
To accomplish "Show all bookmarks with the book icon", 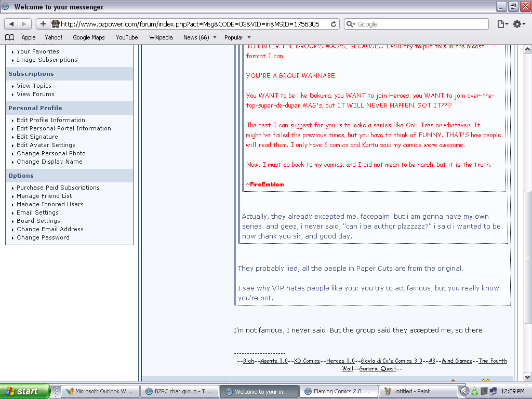I will tap(9, 37).
